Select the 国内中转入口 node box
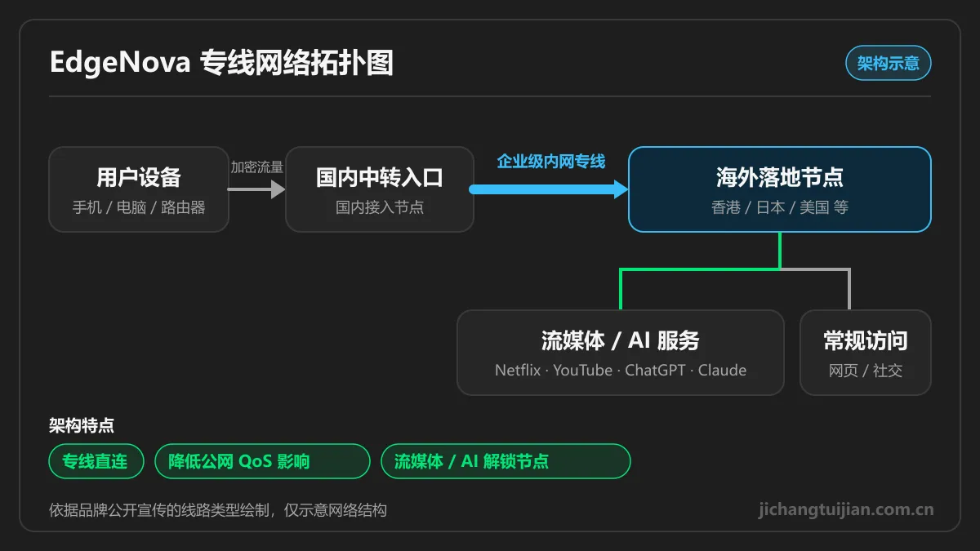This screenshot has height=551, width=980. pyautogui.click(x=380, y=189)
